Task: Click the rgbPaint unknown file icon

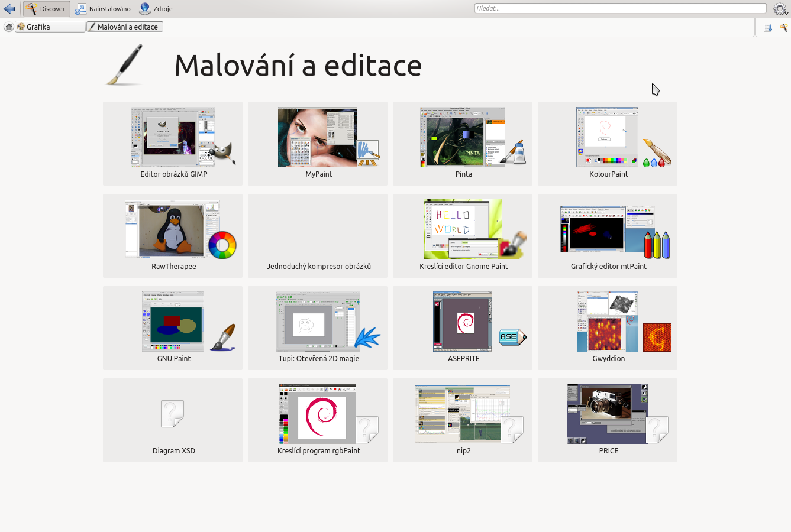Action: click(x=367, y=429)
